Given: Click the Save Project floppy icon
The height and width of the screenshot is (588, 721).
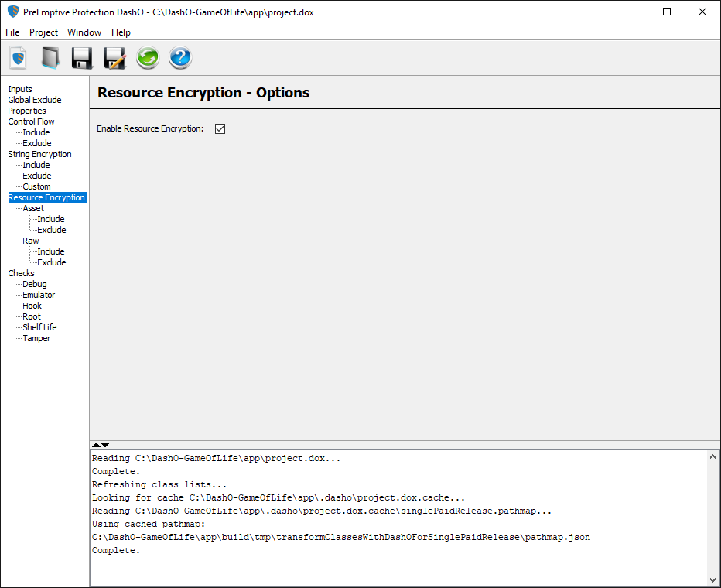Looking at the screenshot, I should [82, 58].
